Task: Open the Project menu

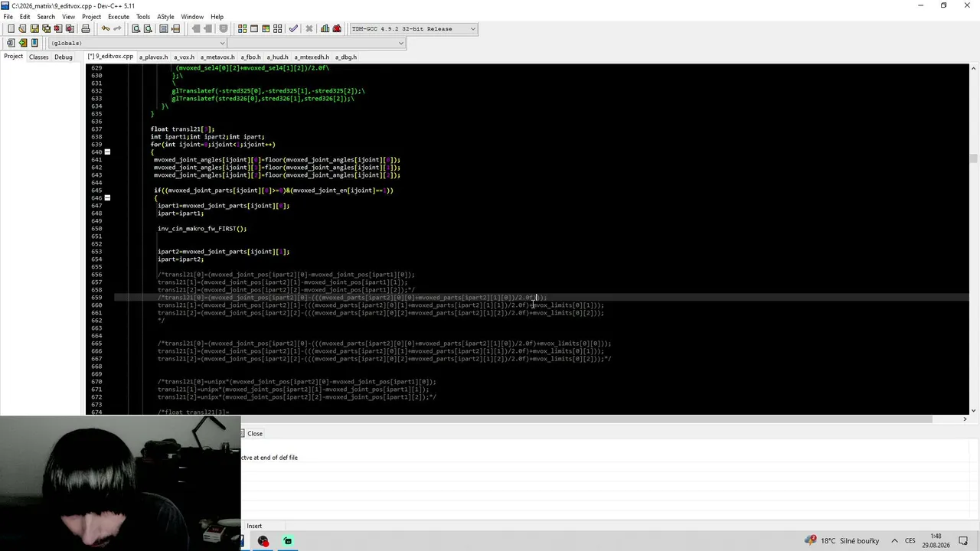Action: [x=91, y=16]
